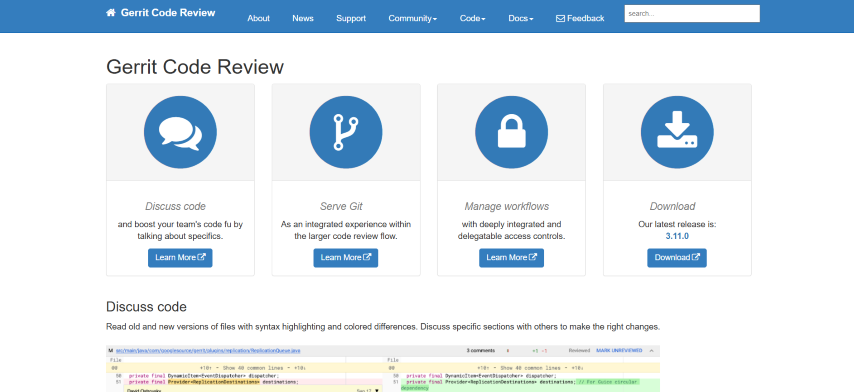This screenshot has width=854, height=392.
Task: Click the Feedback nav link
Action: 580,19
